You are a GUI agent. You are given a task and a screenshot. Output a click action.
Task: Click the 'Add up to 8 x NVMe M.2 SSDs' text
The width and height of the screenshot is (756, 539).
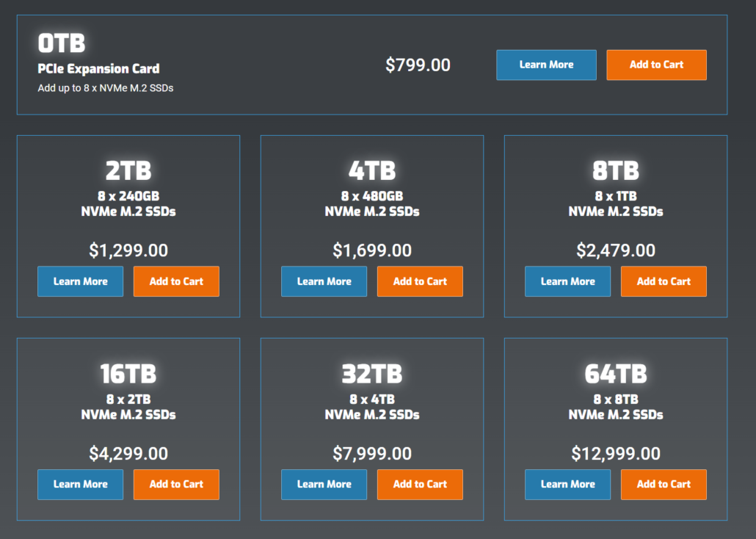tap(105, 88)
